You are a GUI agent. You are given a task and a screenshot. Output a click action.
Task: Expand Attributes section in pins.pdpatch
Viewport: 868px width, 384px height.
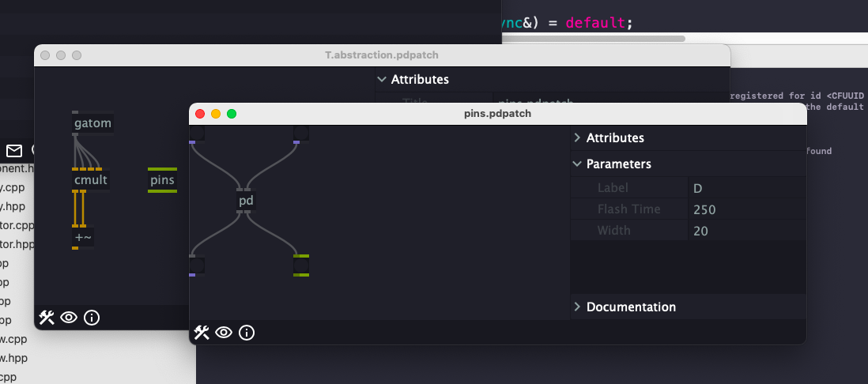688,137
